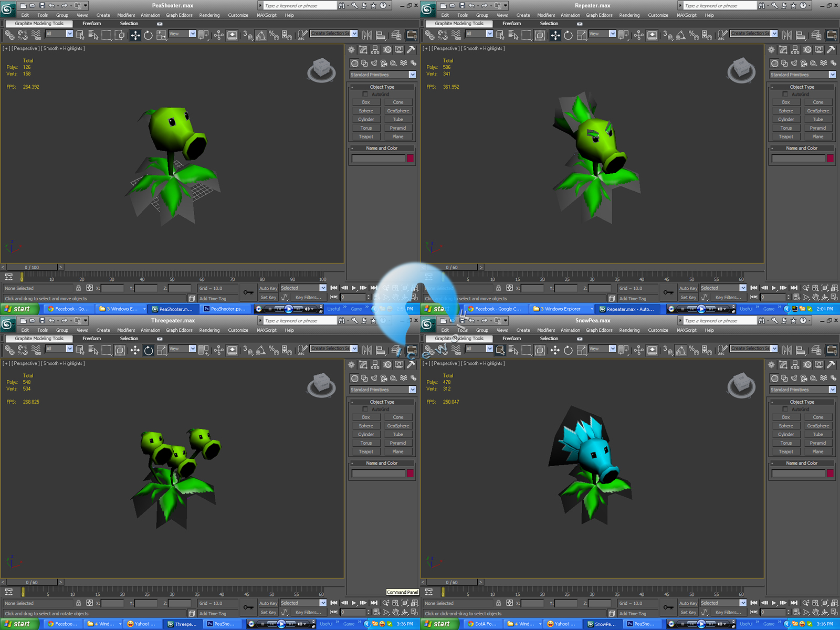
Task: Switch to Selection tab in Repeater.max ribbon
Action: [x=549, y=24]
